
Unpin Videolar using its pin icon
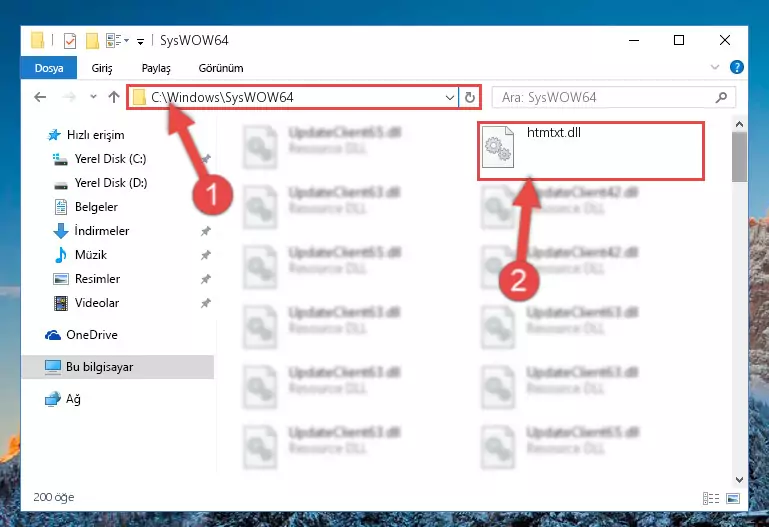tap(206, 303)
